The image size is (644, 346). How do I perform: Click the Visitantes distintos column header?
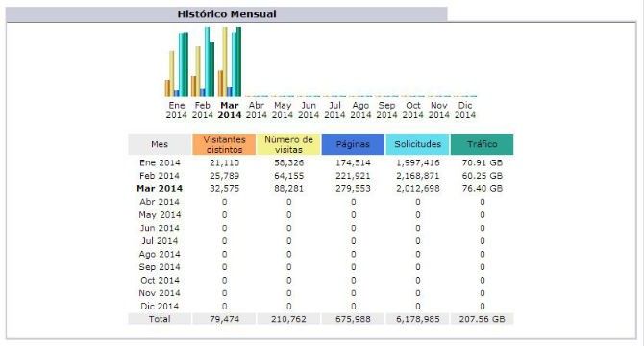[x=224, y=144]
